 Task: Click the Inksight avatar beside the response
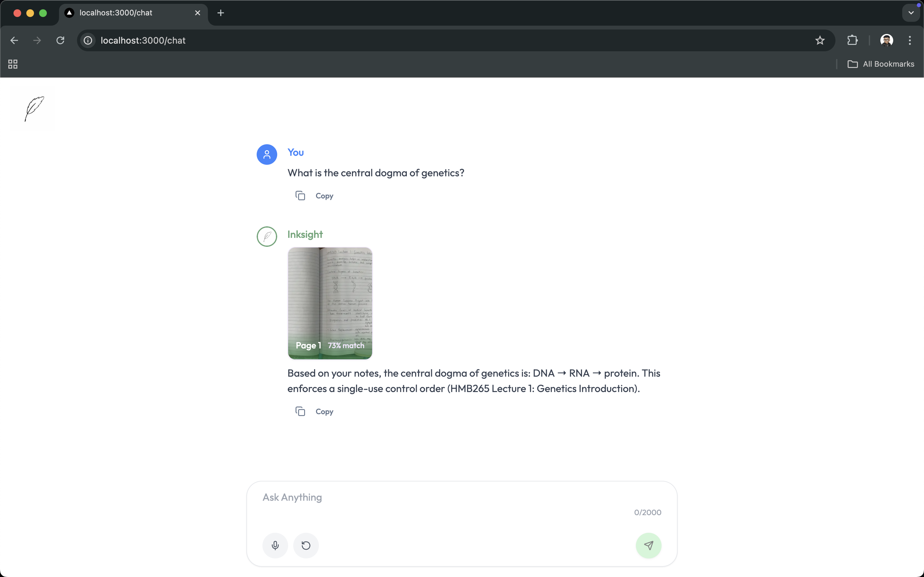point(267,237)
